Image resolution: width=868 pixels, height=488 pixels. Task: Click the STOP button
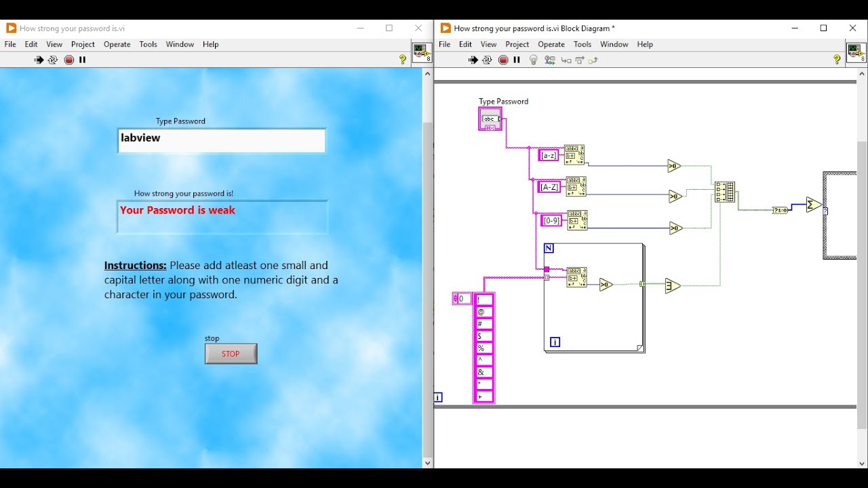[x=231, y=354]
